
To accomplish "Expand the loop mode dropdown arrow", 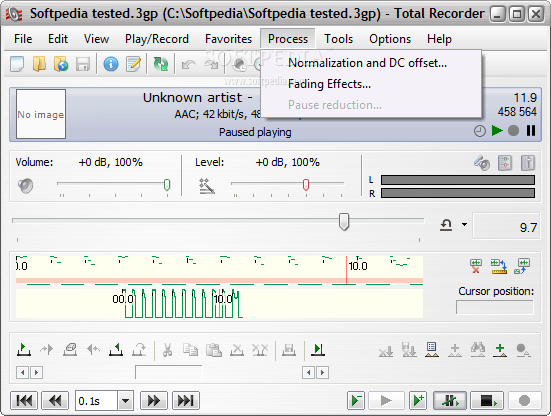I will (464, 225).
